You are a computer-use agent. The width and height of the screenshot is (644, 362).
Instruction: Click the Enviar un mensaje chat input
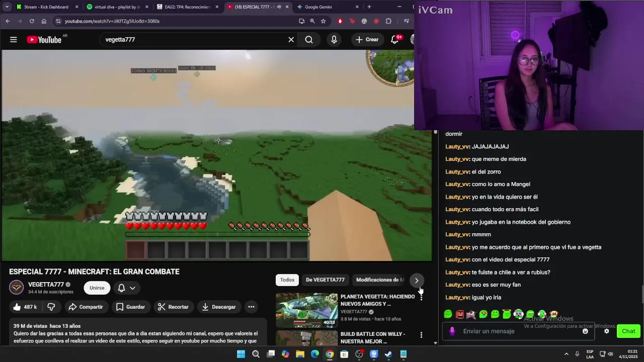(x=518, y=331)
